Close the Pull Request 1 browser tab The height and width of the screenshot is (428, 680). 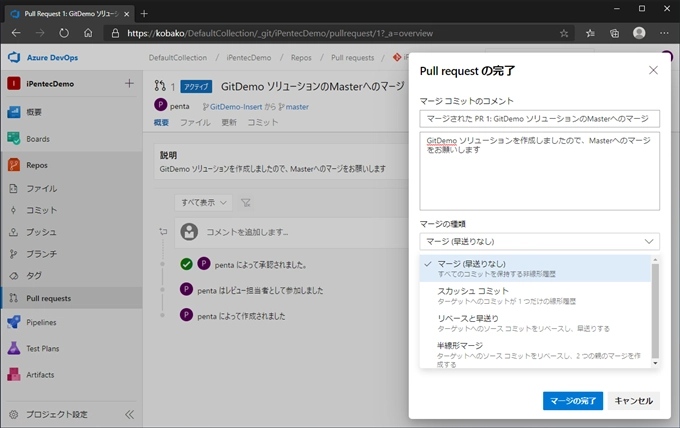tap(127, 14)
